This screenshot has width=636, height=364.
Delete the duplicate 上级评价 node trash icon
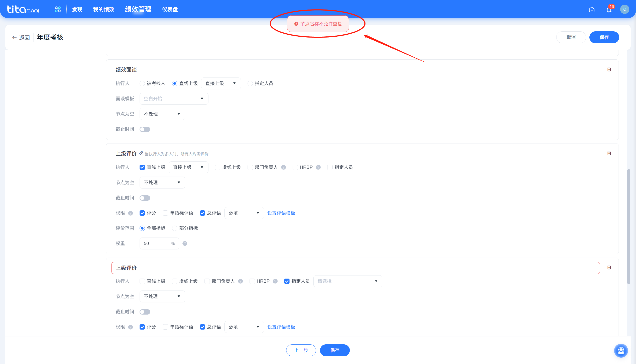[609, 267]
